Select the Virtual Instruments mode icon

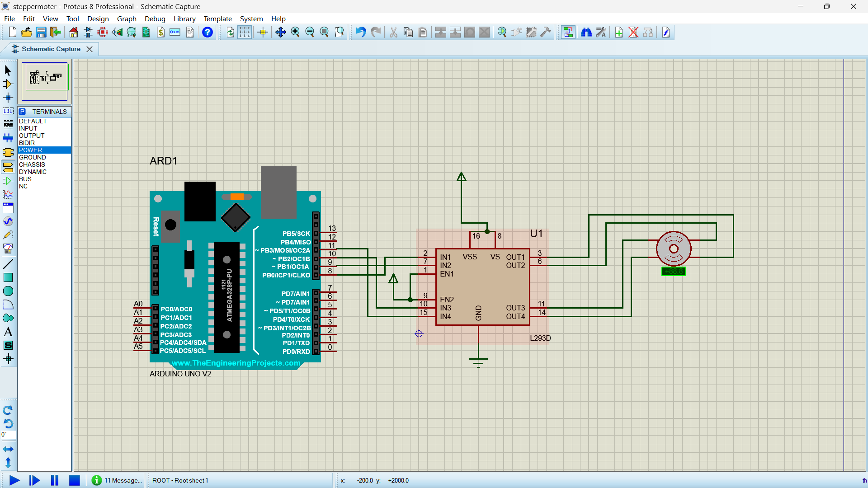[x=8, y=249]
